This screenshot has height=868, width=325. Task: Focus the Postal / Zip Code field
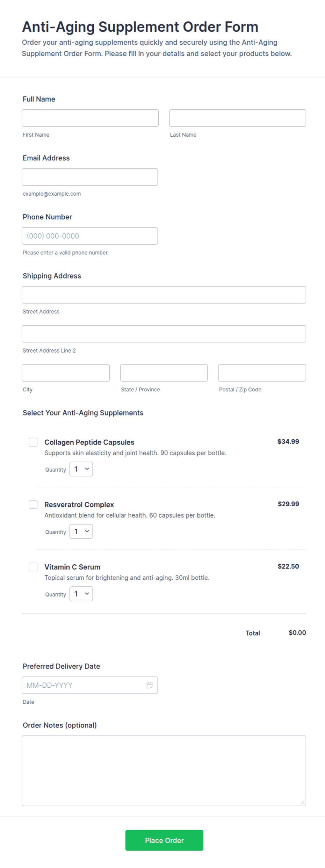tap(262, 373)
